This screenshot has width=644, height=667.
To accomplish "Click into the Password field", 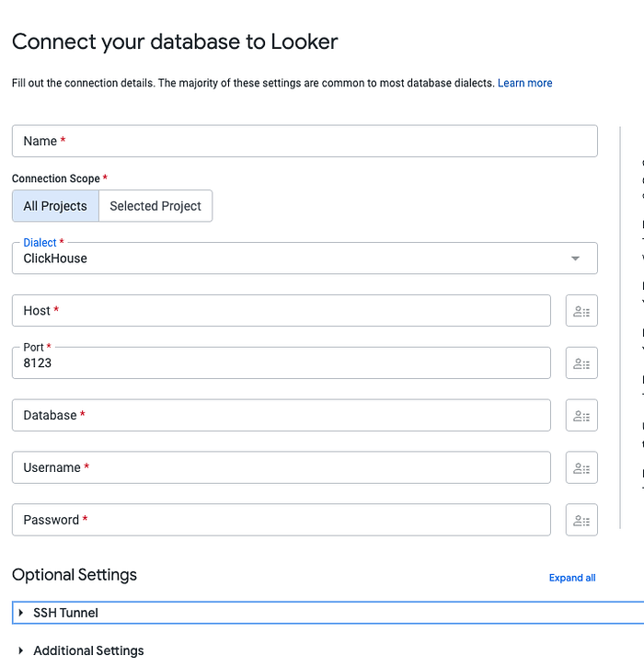I will point(282,520).
